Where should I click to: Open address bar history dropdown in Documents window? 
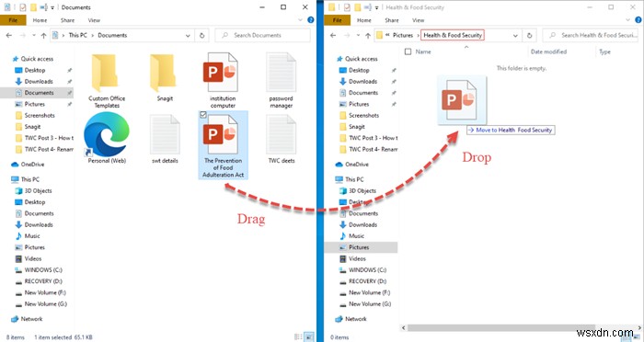pyautogui.click(x=188, y=35)
